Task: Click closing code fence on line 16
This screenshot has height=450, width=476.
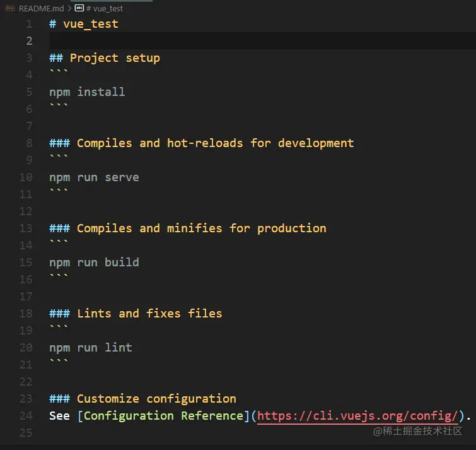Action: tap(59, 276)
